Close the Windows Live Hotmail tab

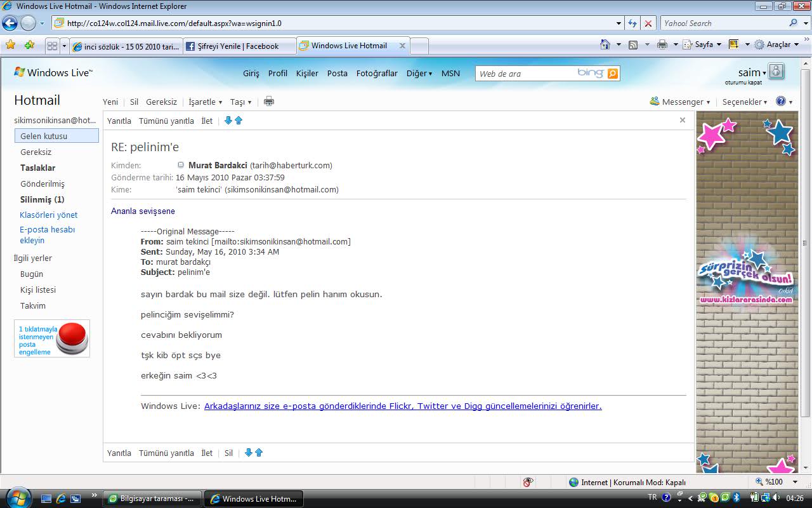[402, 46]
